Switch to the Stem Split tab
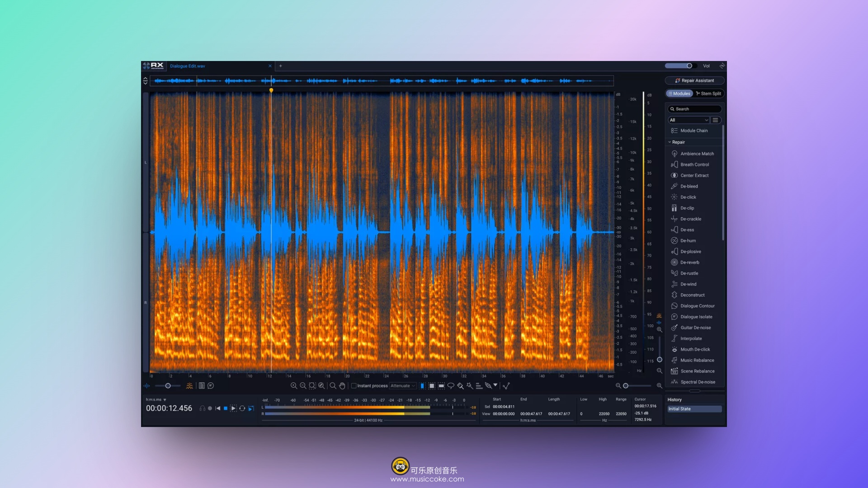This screenshot has width=868, height=488. (x=708, y=94)
